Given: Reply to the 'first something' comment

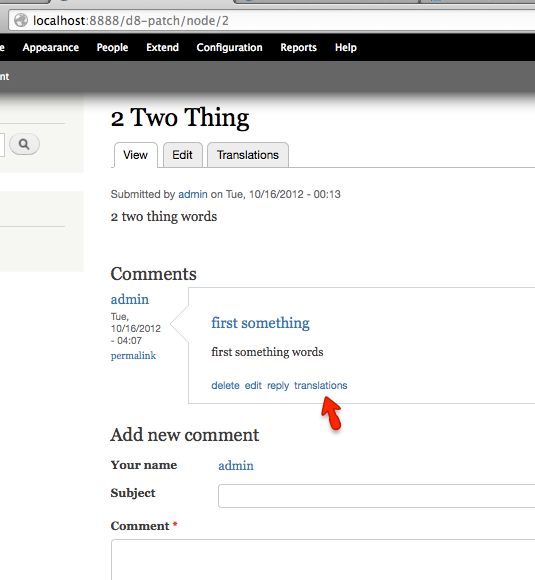Looking at the screenshot, I should pos(278,385).
